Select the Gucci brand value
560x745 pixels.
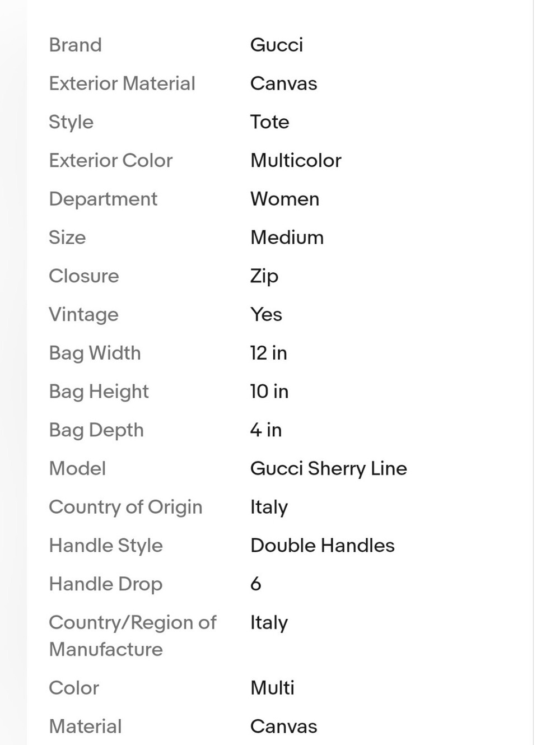(277, 45)
